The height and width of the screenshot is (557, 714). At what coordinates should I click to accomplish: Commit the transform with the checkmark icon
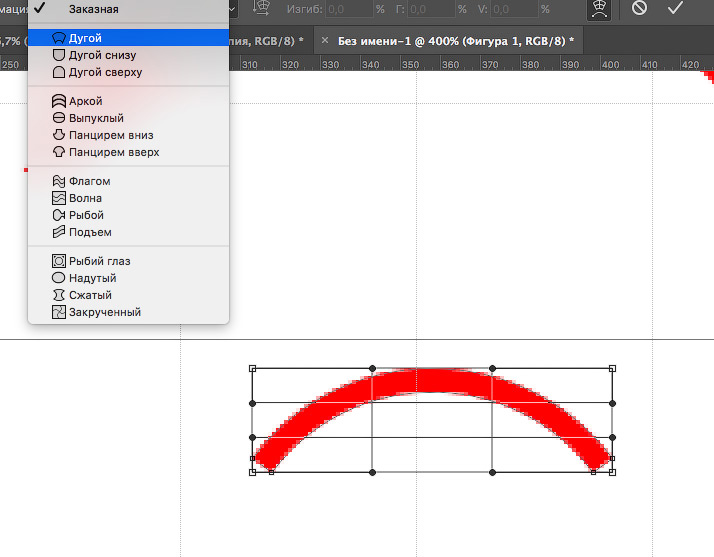coord(675,8)
